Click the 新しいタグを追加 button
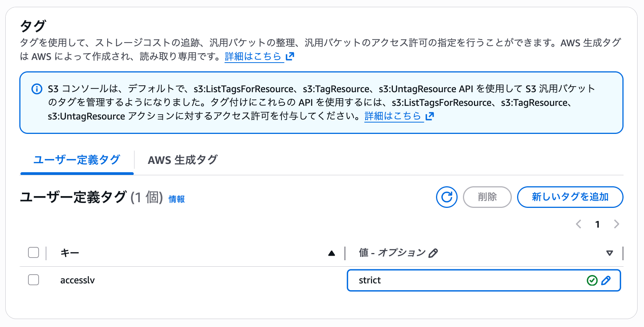This screenshot has height=327, width=644. point(570,197)
